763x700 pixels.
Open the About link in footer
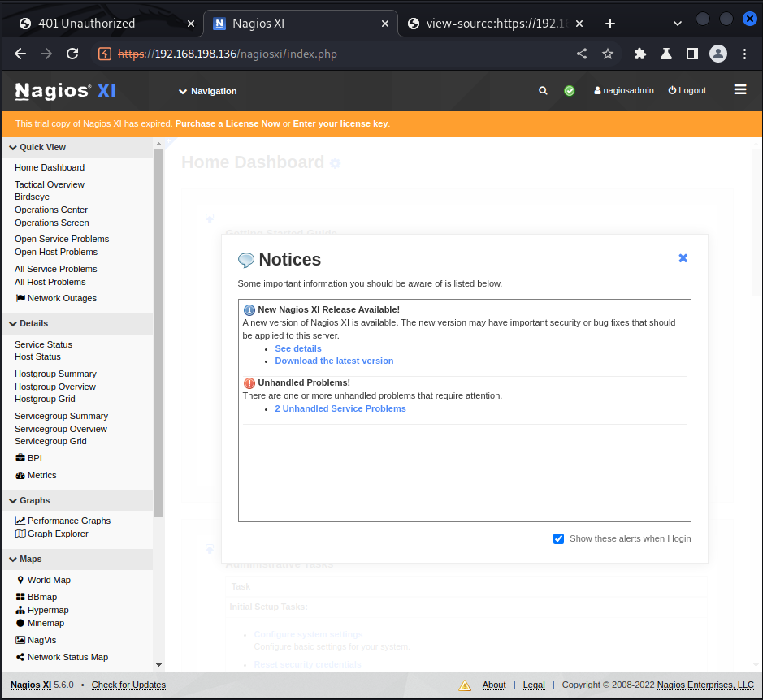[494, 685]
